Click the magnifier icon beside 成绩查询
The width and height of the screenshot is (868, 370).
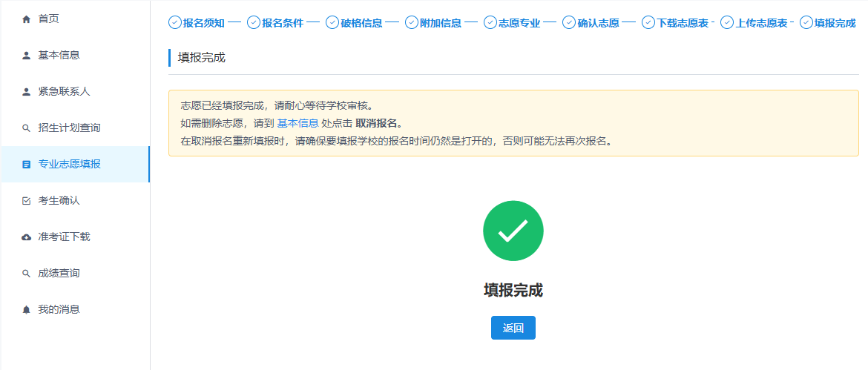tap(27, 274)
